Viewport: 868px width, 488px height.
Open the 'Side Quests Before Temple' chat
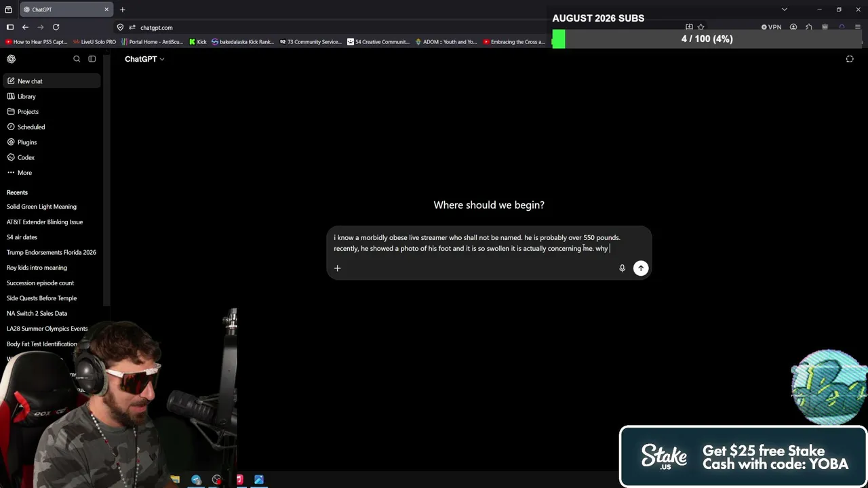pyautogui.click(x=52, y=298)
